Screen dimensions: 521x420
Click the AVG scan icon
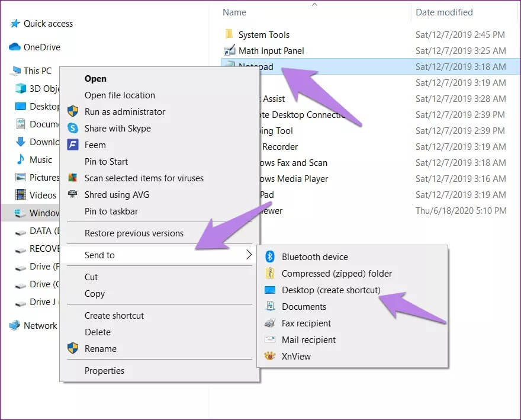[x=73, y=178]
